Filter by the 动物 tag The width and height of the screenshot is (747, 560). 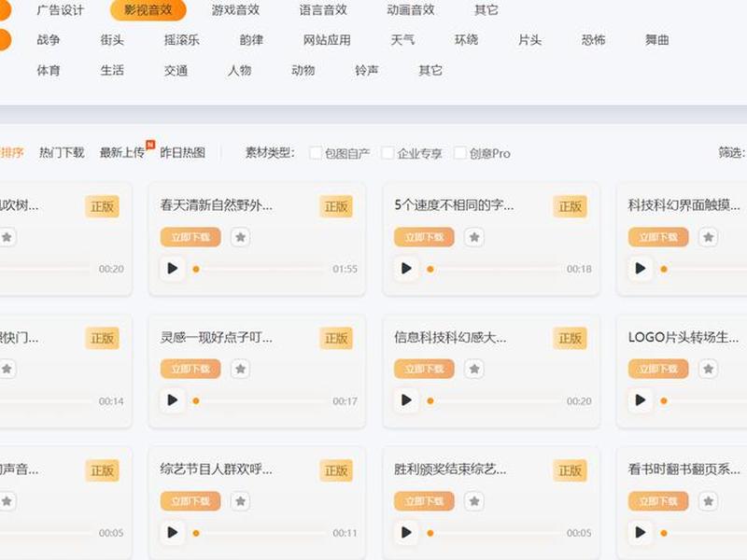point(303,71)
